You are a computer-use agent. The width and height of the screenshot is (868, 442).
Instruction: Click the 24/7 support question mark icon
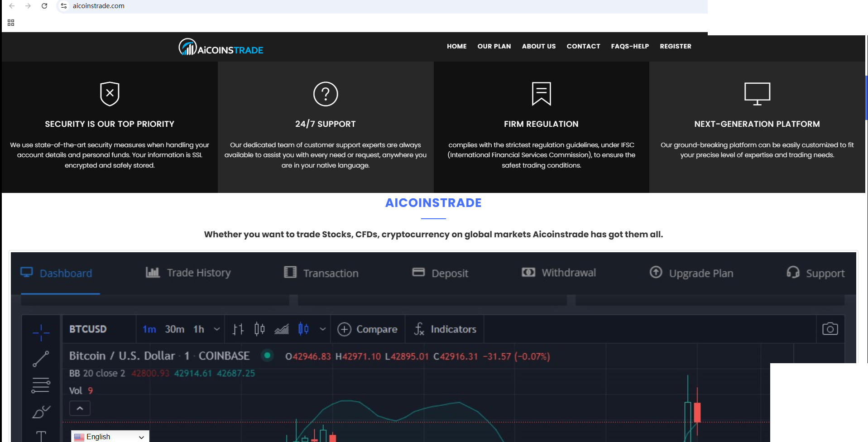coord(326,94)
